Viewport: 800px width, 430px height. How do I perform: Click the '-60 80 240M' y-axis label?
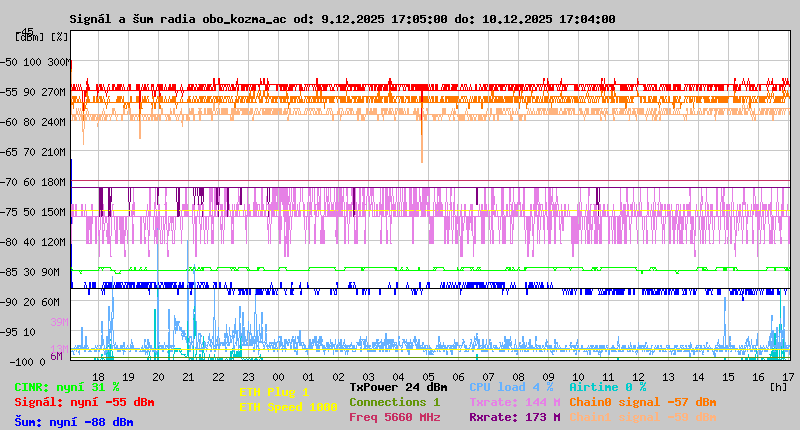33,122
